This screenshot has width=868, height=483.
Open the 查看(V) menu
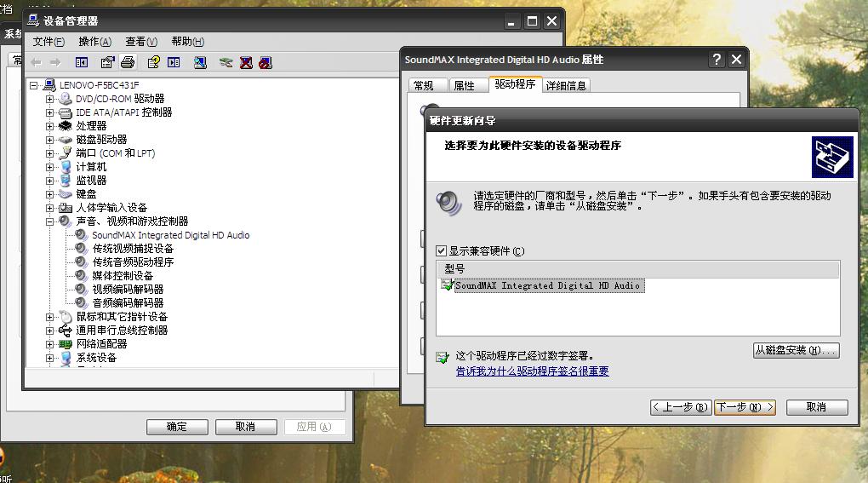pos(141,42)
